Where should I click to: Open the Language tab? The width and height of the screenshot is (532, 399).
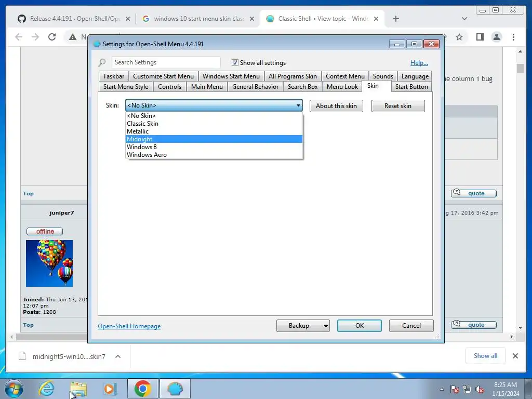[x=415, y=76]
